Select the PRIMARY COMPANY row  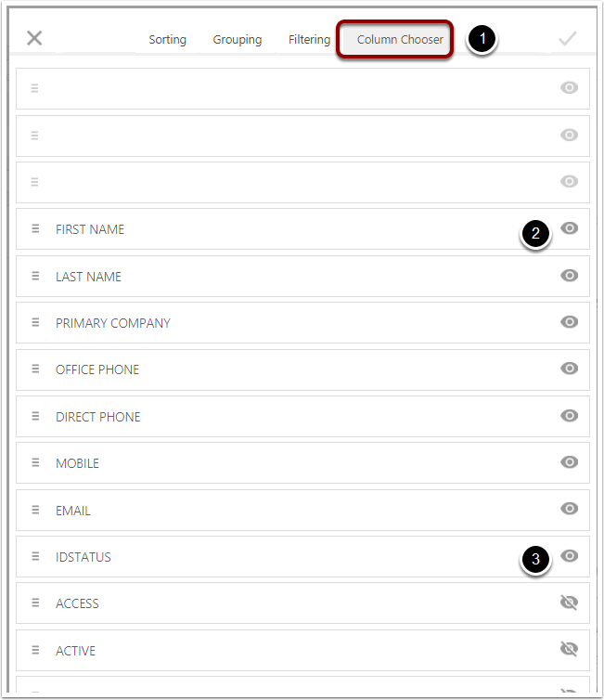302,323
